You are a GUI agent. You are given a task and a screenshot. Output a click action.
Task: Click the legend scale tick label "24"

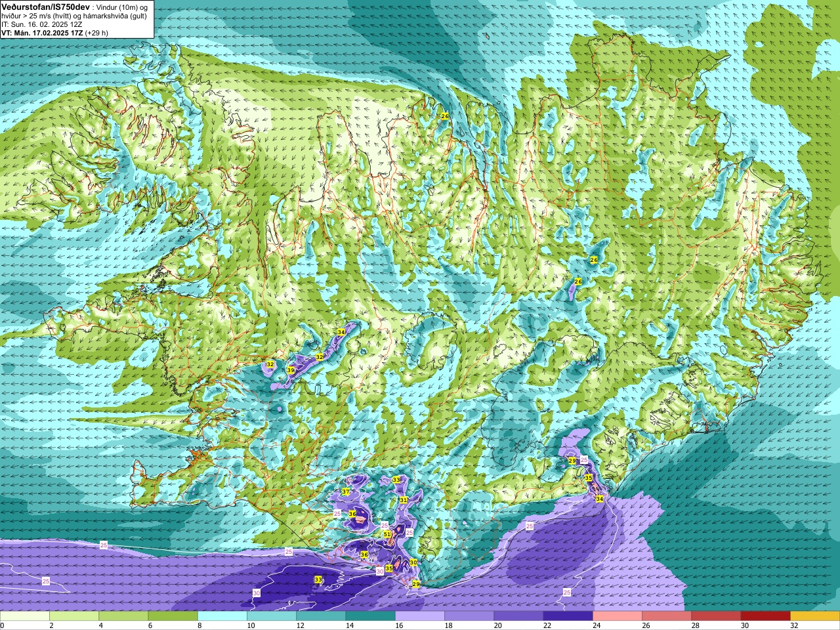597,625
